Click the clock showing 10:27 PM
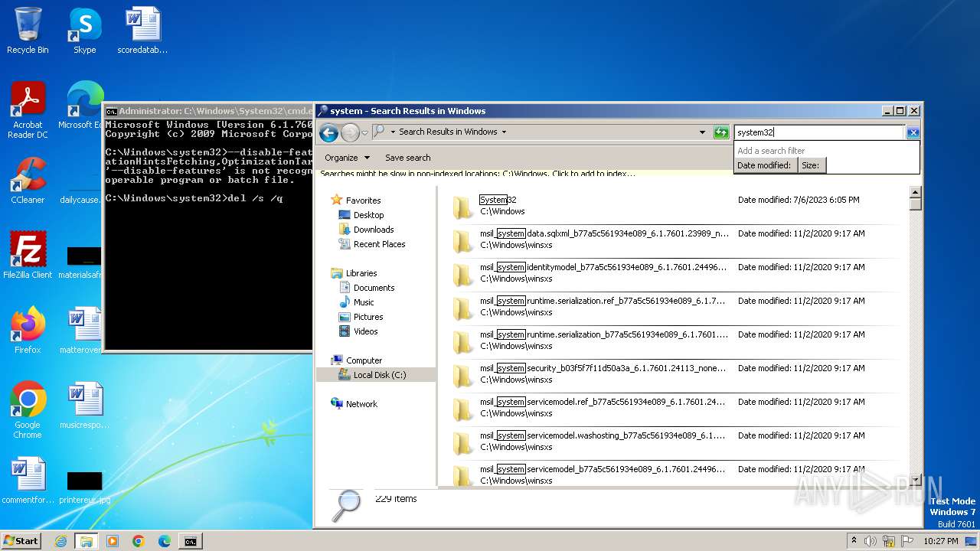 (x=940, y=541)
